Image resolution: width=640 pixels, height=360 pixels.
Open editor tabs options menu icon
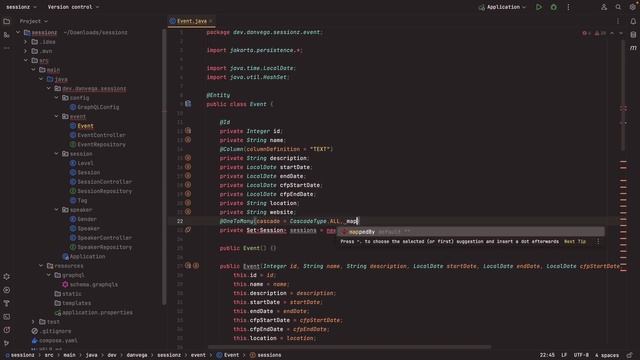[x=618, y=21]
